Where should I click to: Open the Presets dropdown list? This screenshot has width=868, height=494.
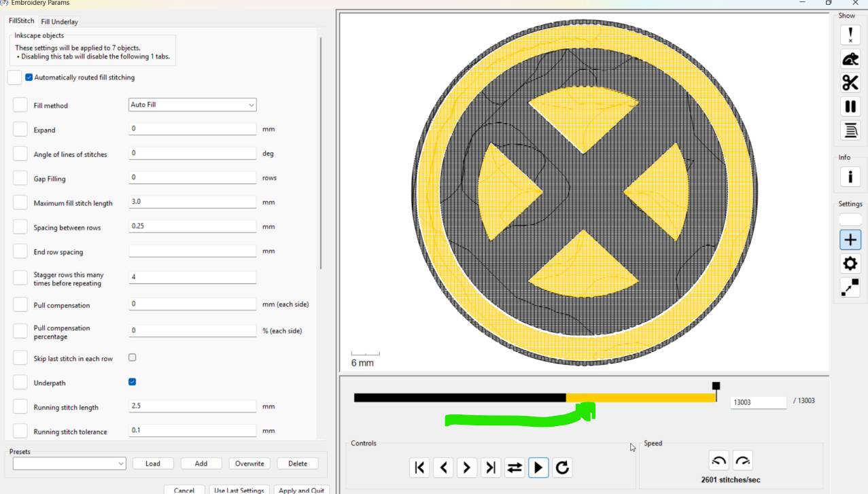(x=69, y=463)
